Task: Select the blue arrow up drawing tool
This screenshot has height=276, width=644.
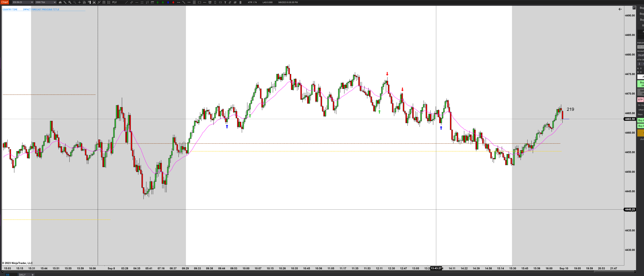Action: pos(168,2)
